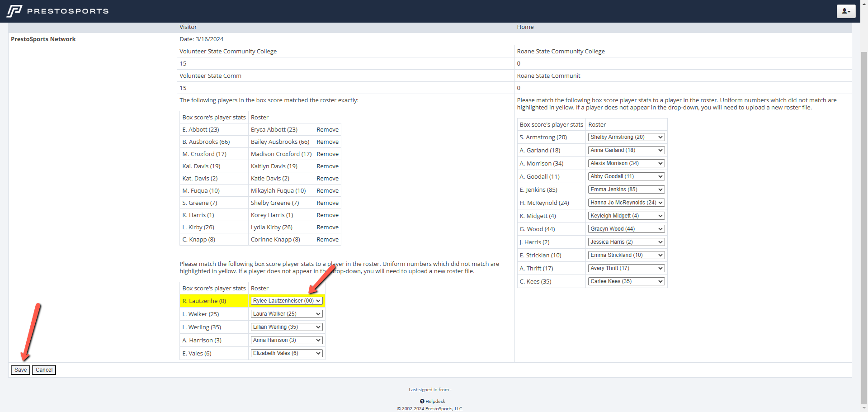Select Roane State Community College team name
868x412 pixels.
(x=561, y=52)
